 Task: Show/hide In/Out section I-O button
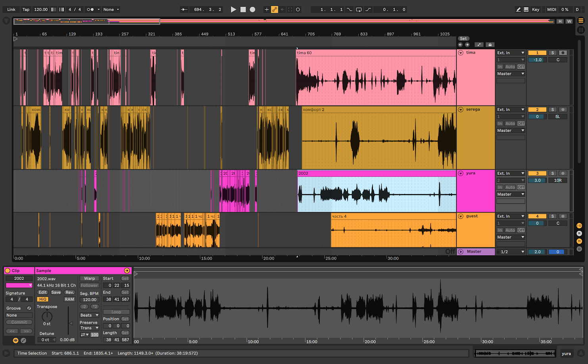(579, 226)
